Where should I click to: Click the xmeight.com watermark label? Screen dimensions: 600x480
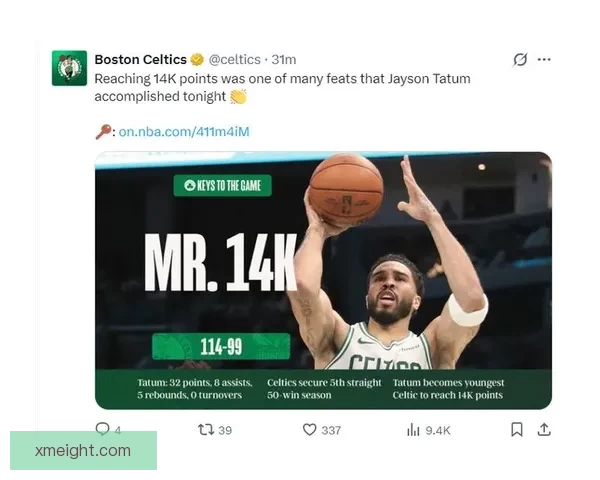coord(83,451)
